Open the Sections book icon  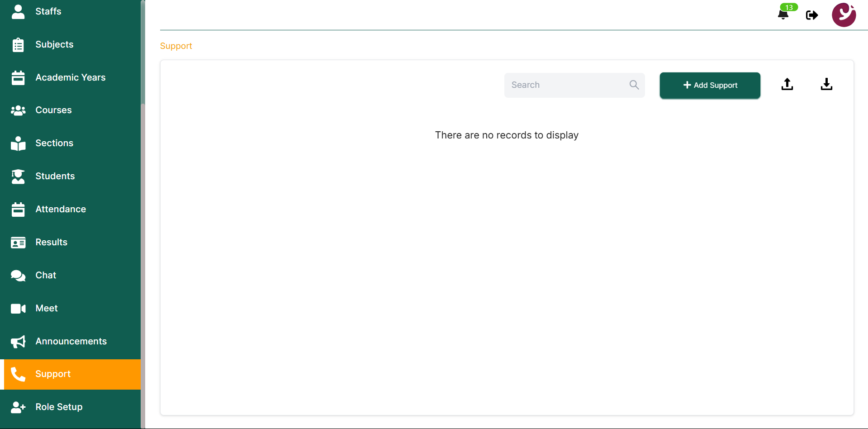click(18, 143)
